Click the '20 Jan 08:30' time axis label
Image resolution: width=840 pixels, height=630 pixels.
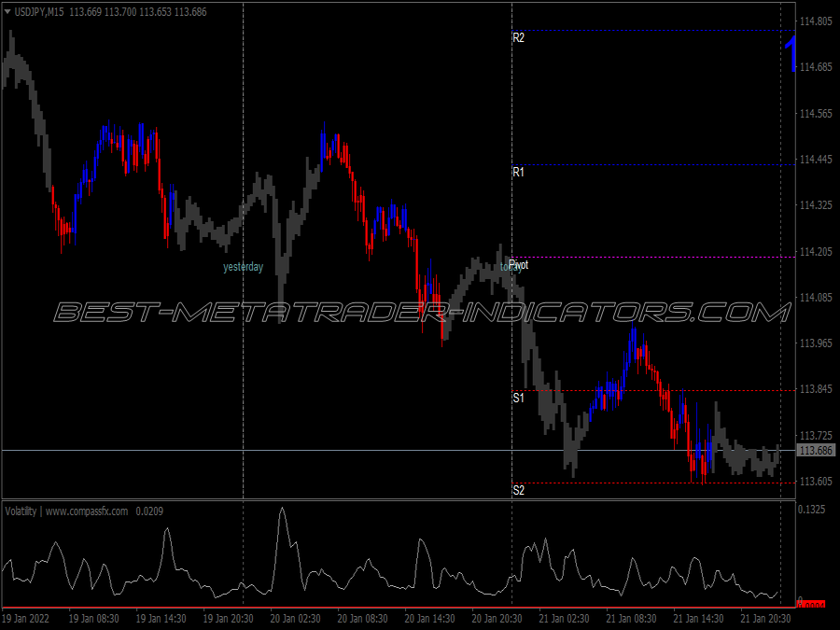pos(363,619)
